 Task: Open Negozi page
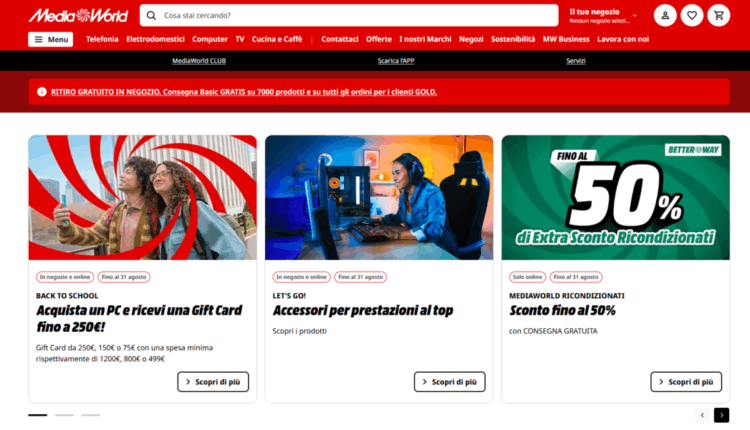(x=471, y=39)
